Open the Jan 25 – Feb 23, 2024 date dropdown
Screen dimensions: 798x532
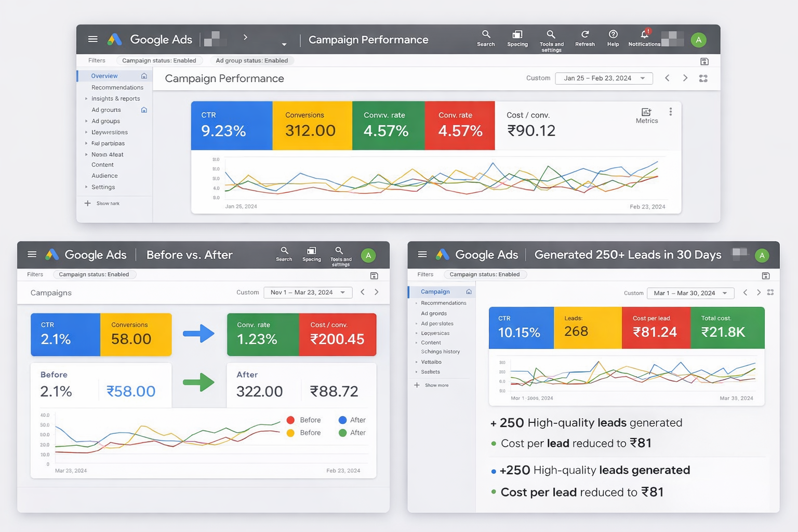point(604,78)
